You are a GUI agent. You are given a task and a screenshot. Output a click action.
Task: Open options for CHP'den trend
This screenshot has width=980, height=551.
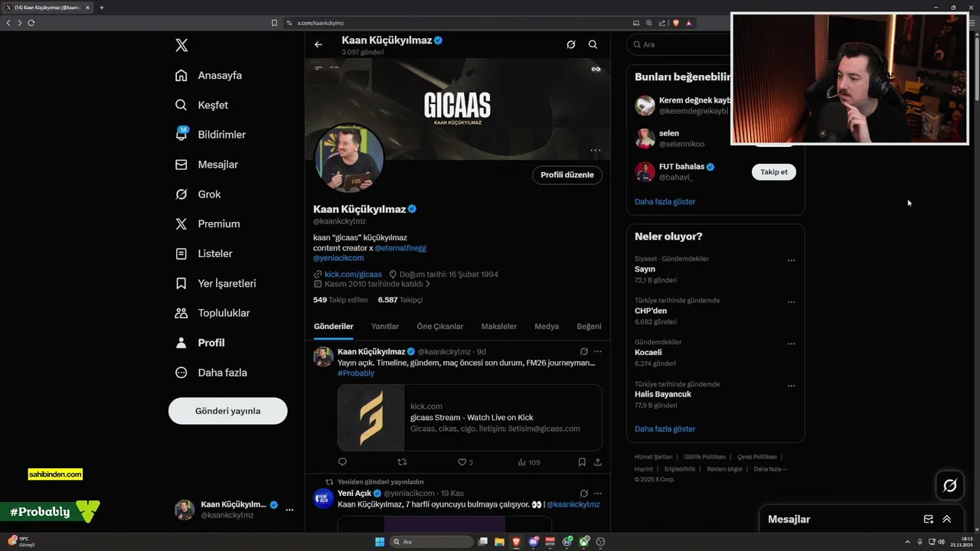point(792,302)
